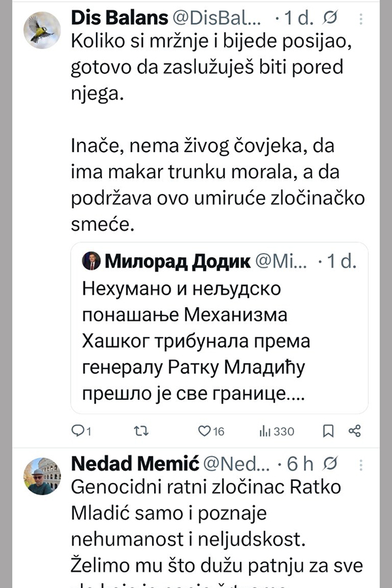The width and height of the screenshot is (392, 588).
Task: Open the quoted author name Милорад Додик
Action: click(x=168, y=262)
